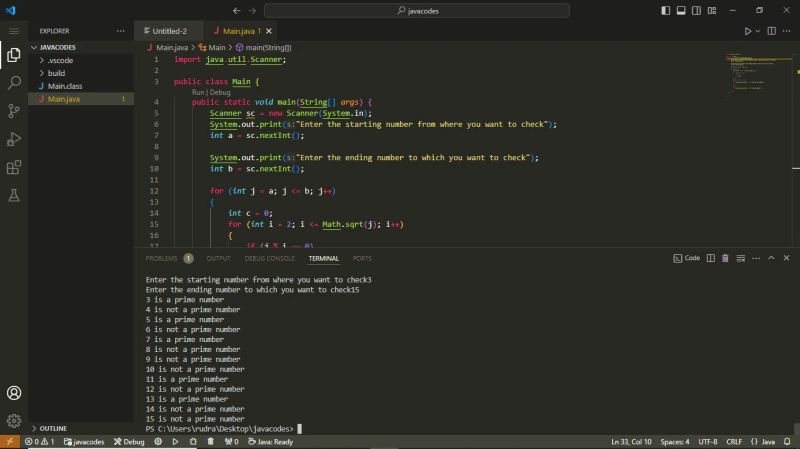Show errors and warnings in status bar
This screenshot has width=800, height=449.
point(40,442)
